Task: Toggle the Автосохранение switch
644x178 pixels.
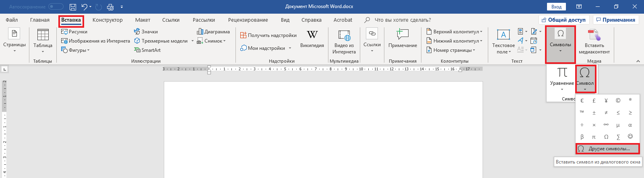Action: [x=56, y=7]
